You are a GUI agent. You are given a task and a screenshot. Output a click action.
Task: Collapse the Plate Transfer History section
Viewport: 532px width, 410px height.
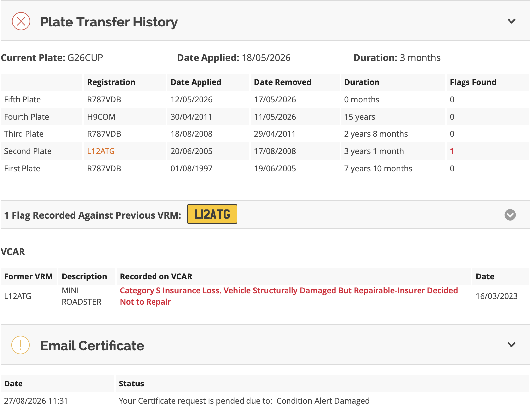pyautogui.click(x=511, y=21)
